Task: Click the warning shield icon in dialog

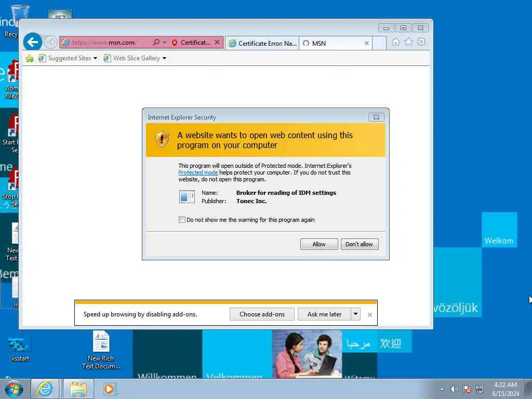Action: (x=162, y=139)
